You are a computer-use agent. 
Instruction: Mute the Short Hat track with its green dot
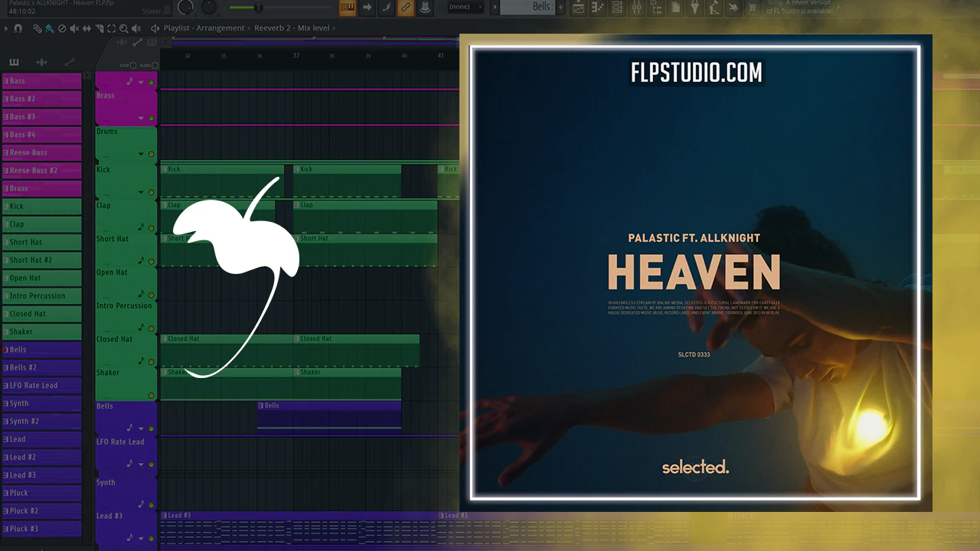point(151,262)
